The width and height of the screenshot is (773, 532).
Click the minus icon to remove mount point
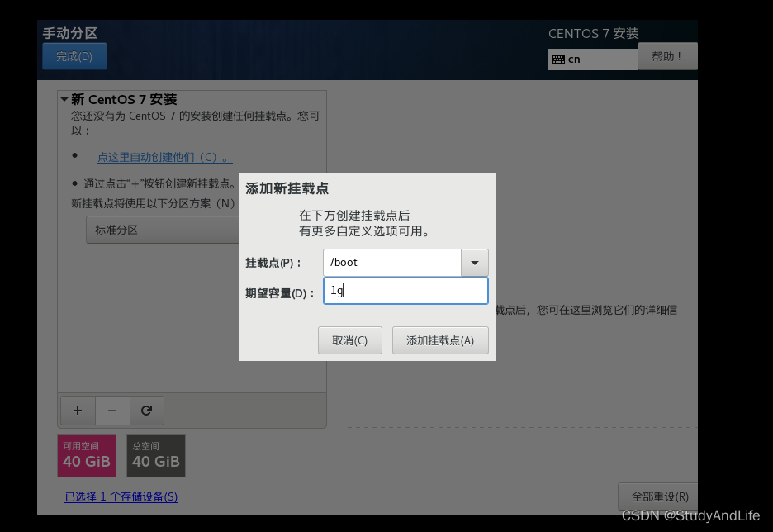pyautogui.click(x=112, y=411)
